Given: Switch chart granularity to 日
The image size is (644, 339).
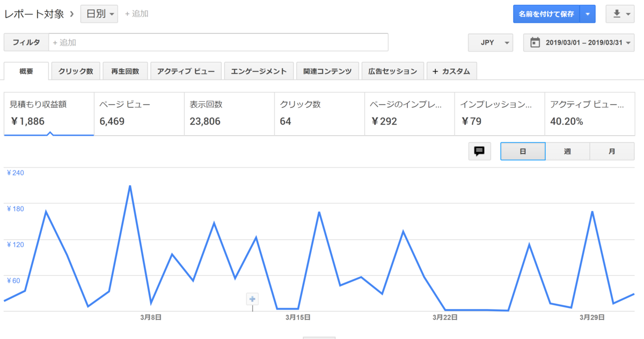Looking at the screenshot, I should point(523,151).
